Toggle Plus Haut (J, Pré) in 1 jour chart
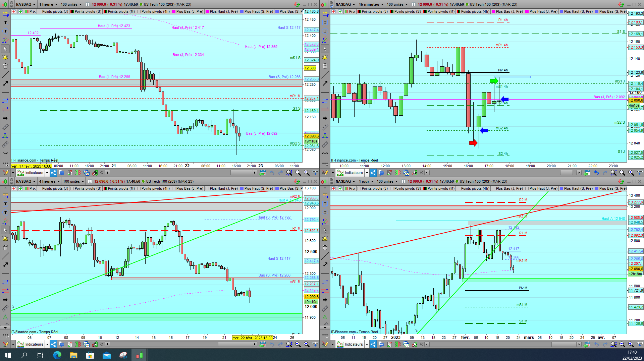Image resolution: width=644 pixels, height=361 pixels. tap(541, 188)
